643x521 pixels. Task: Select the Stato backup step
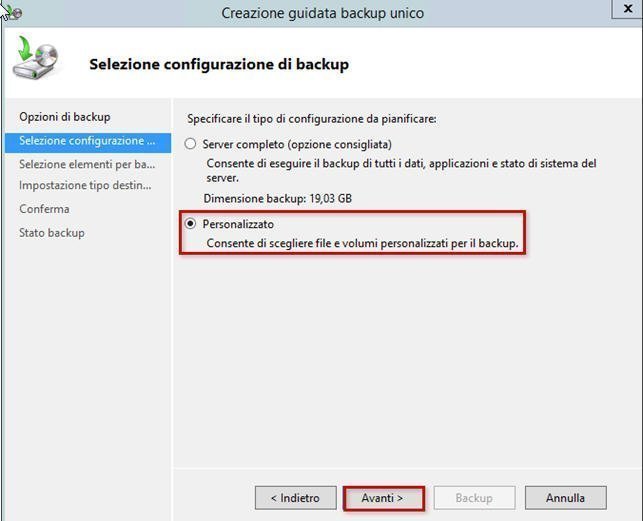pyautogui.click(x=52, y=233)
